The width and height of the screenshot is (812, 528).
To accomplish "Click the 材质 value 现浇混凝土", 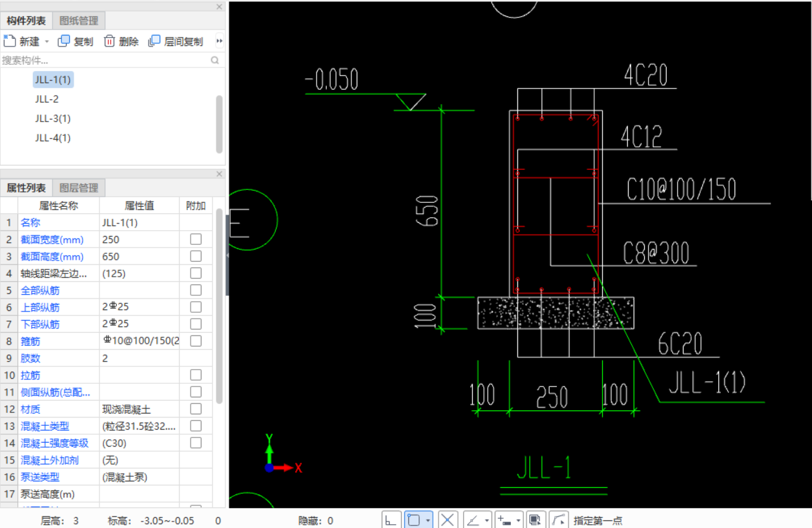I will click(x=140, y=408).
